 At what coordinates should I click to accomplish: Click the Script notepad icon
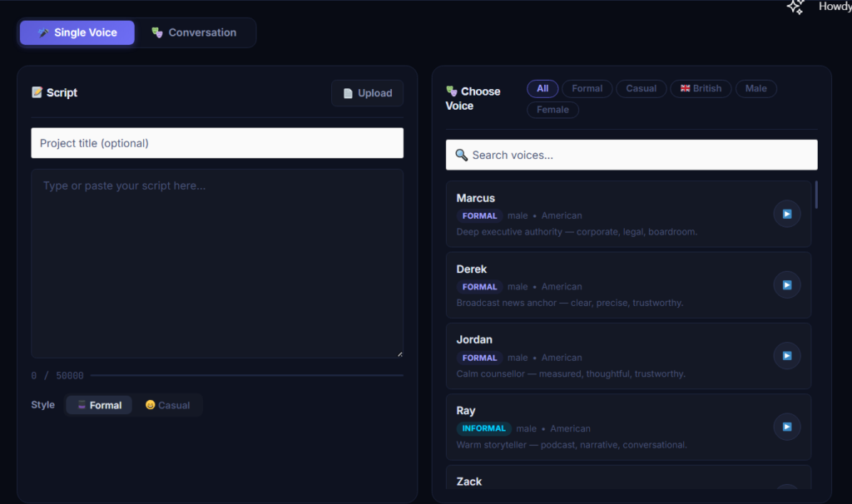[37, 92]
